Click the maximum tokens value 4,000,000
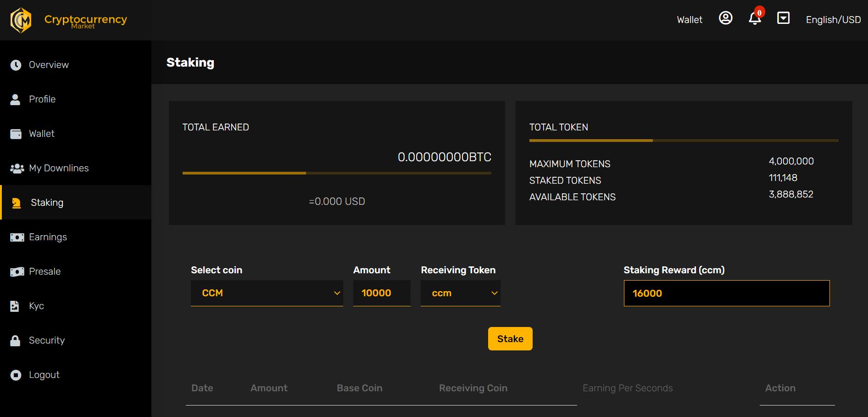Image resolution: width=868 pixels, height=417 pixels. pos(791,161)
